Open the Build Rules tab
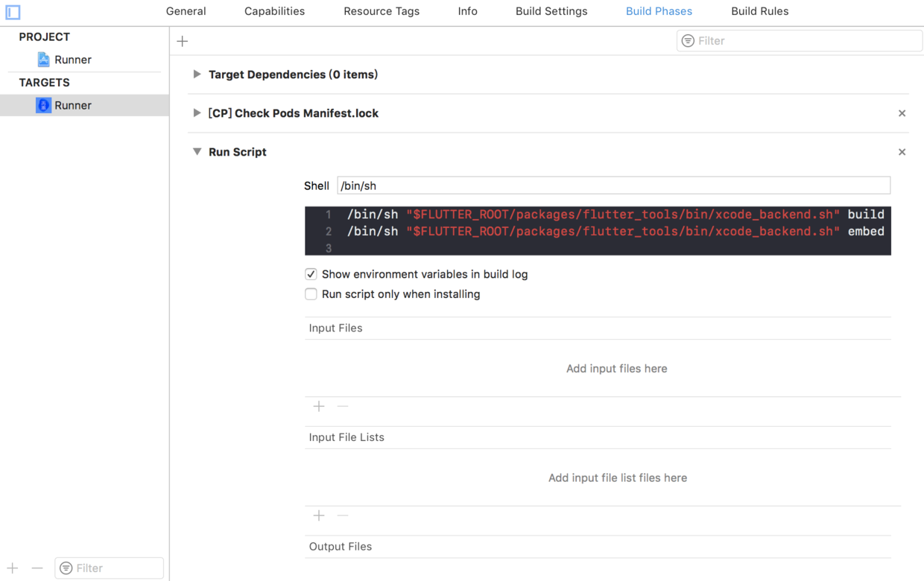The width and height of the screenshot is (924, 581). click(x=759, y=11)
